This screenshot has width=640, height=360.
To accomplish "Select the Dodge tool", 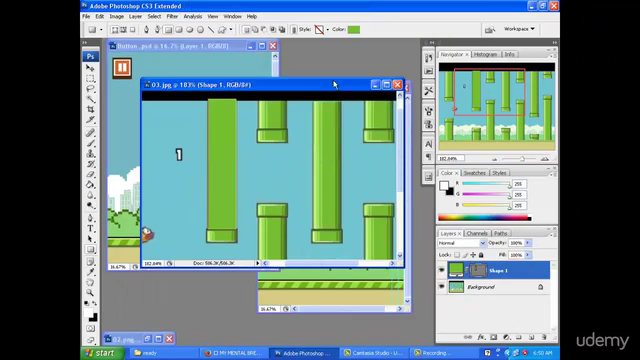I will [x=90, y=205].
